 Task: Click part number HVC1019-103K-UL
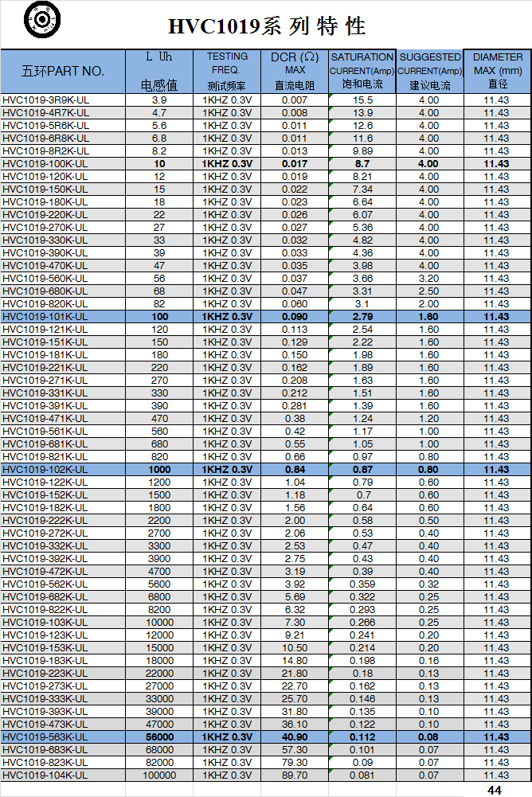tap(45, 622)
